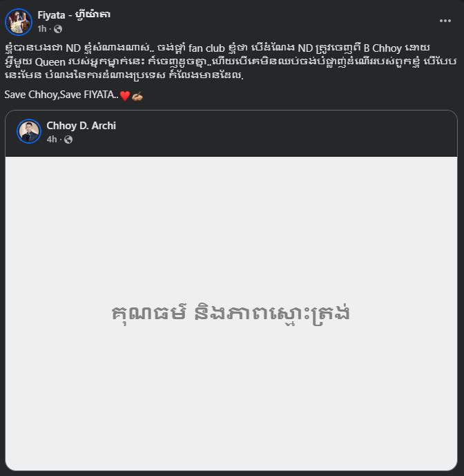
Task: Click the "Save Chhoy,Save FIYATA.." line
Action: coord(62,95)
